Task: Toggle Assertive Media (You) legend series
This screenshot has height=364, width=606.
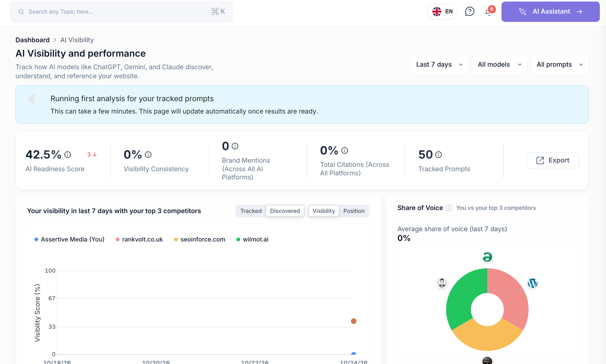Action: (70, 239)
